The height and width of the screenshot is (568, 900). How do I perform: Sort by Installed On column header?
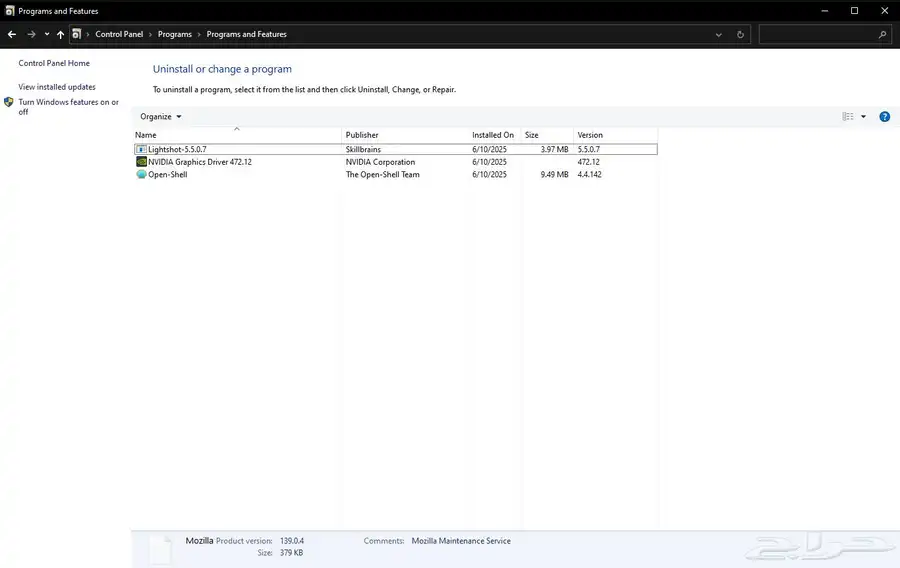coord(494,135)
